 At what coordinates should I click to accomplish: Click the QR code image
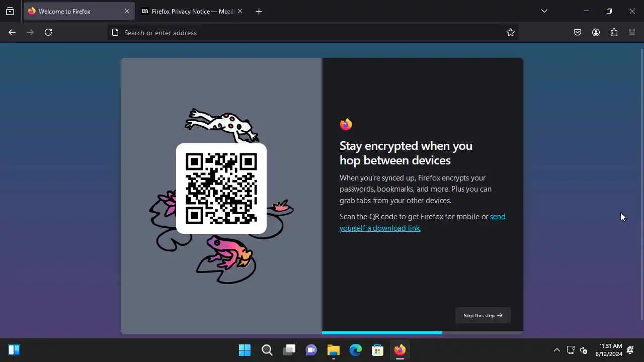tap(221, 189)
